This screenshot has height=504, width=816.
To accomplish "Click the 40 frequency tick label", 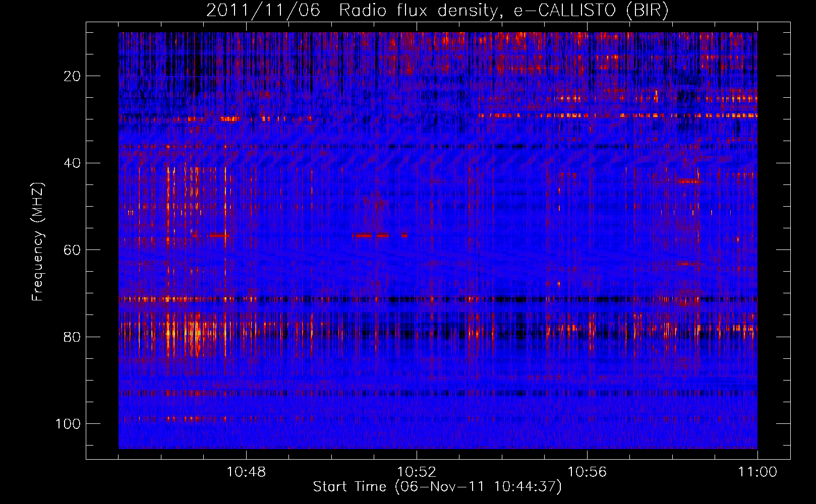I will (73, 163).
